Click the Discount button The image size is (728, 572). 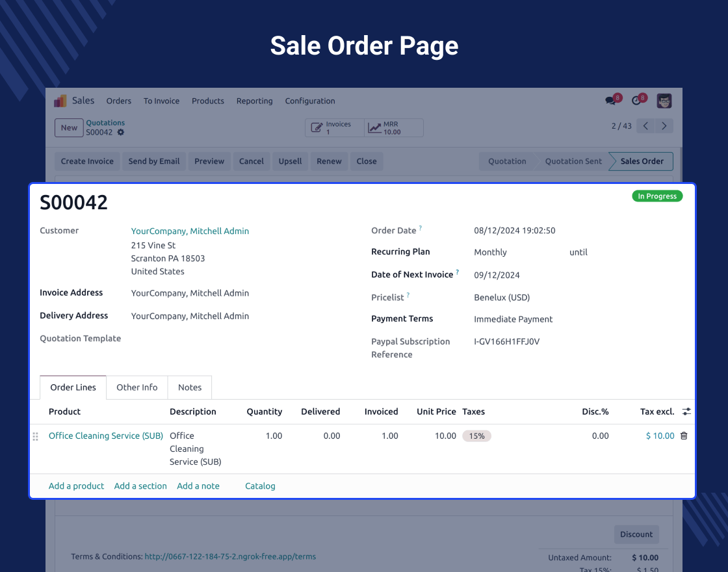coord(636,534)
